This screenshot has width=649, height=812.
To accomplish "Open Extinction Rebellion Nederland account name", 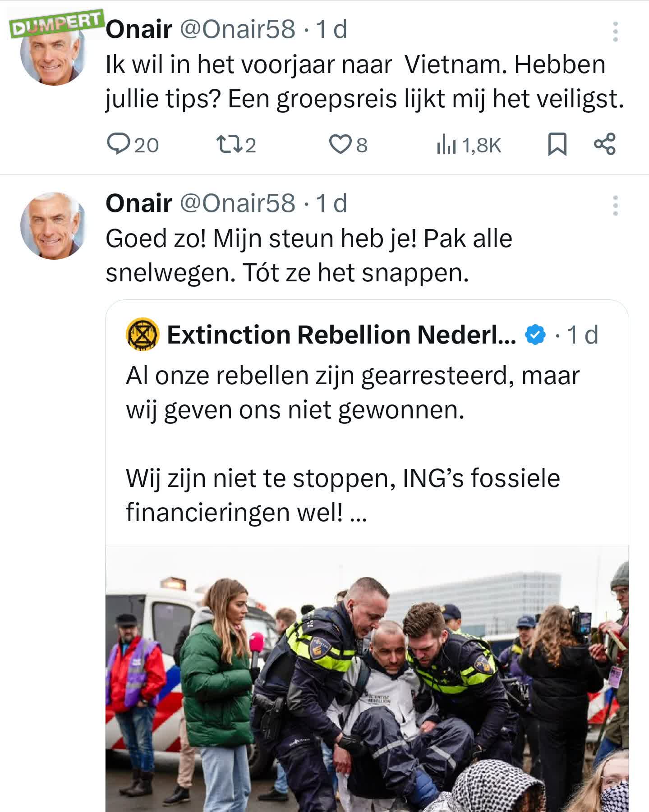I will coord(341,335).
